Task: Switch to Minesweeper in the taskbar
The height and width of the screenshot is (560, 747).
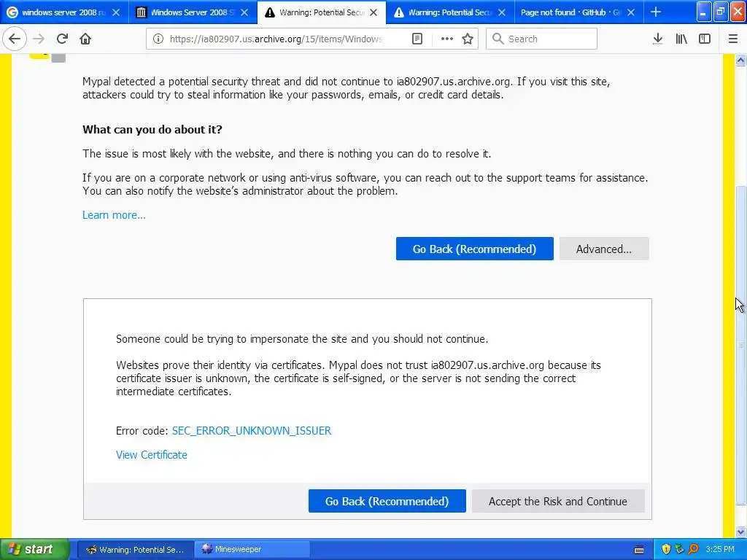Action: [x=252, y=550]
